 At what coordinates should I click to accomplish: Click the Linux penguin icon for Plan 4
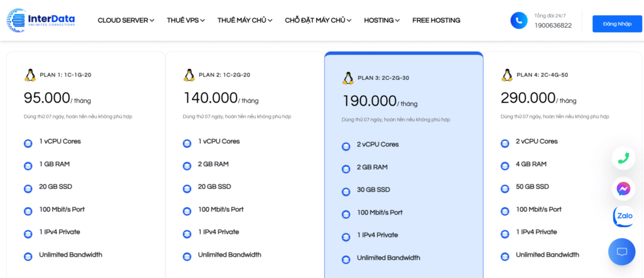point(507,75)
